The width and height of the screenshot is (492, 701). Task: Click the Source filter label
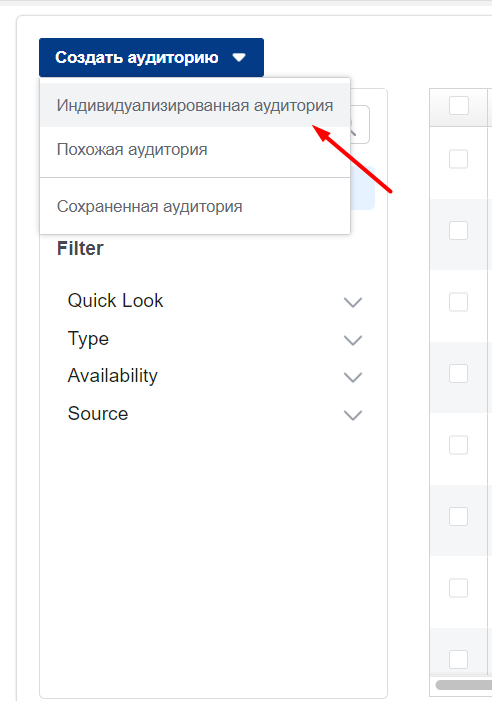point(98,414)
